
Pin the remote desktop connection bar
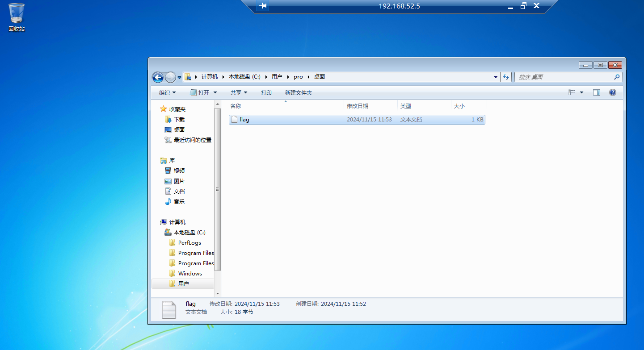pos(263,6)
